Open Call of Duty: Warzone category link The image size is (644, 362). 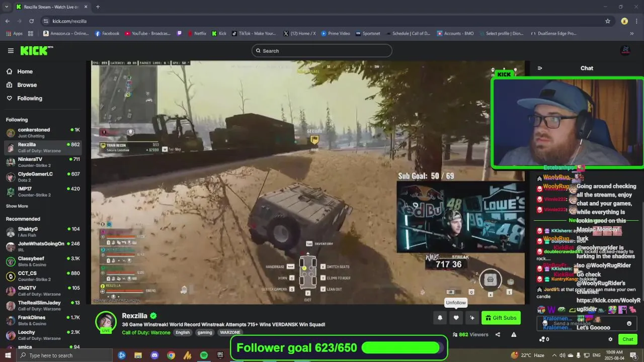(x=146, y=332)
